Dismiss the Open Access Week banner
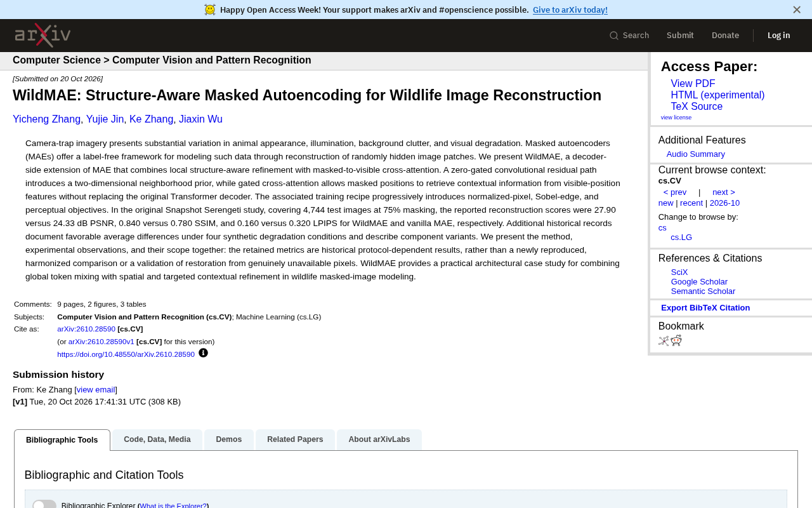The image size is (812, 508). point(797,10)
